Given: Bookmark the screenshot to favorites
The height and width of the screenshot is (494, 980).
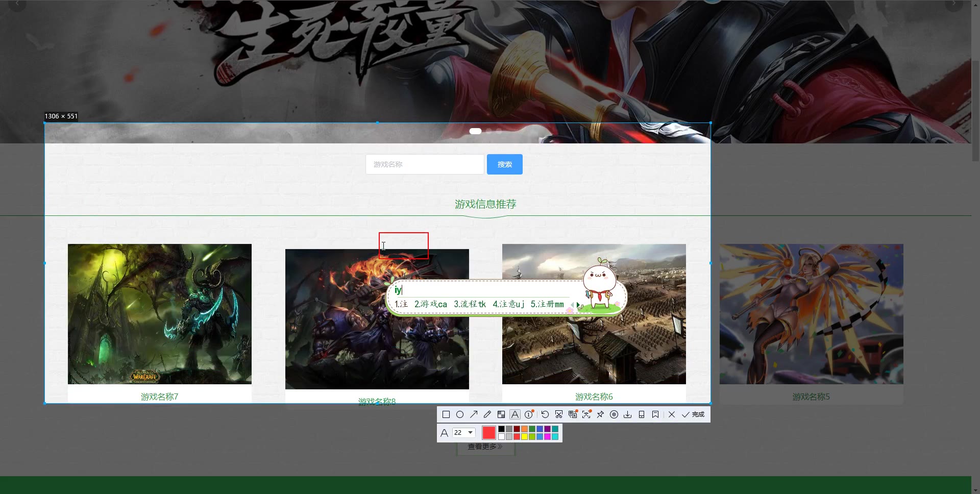Looking at the screenshot, I should point(655,414).
